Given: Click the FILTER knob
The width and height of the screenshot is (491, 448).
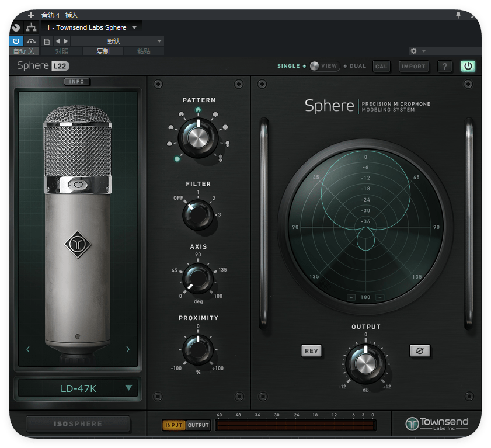Looking at the screenshot, I should tap(197, 215).
